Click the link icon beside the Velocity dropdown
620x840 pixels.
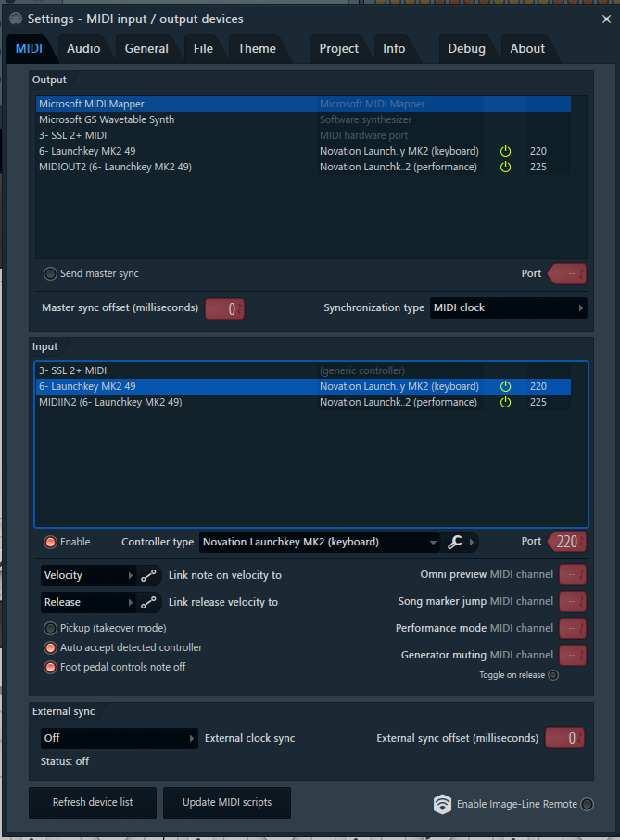click(x=148, y=575)
